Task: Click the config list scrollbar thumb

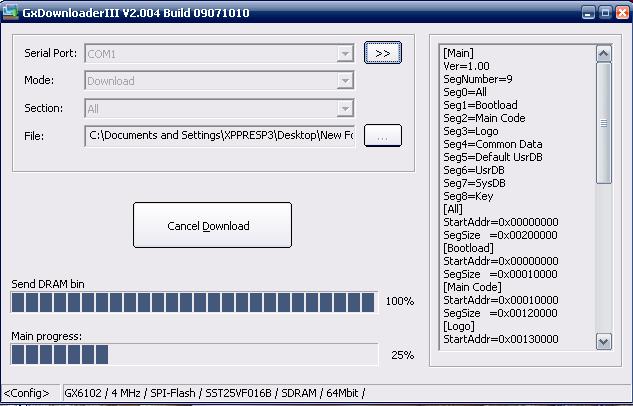Action: (x=604, y=123)
